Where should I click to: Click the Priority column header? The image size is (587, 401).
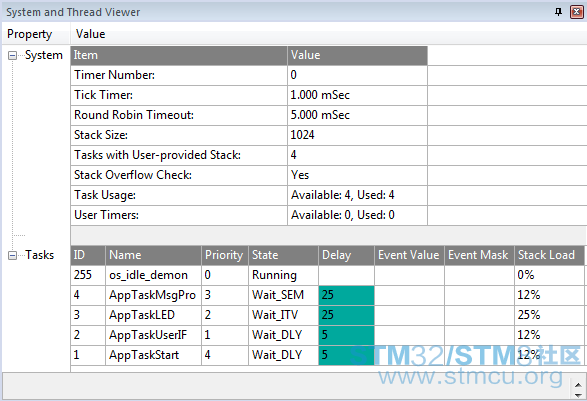click(x=225, y=255)
